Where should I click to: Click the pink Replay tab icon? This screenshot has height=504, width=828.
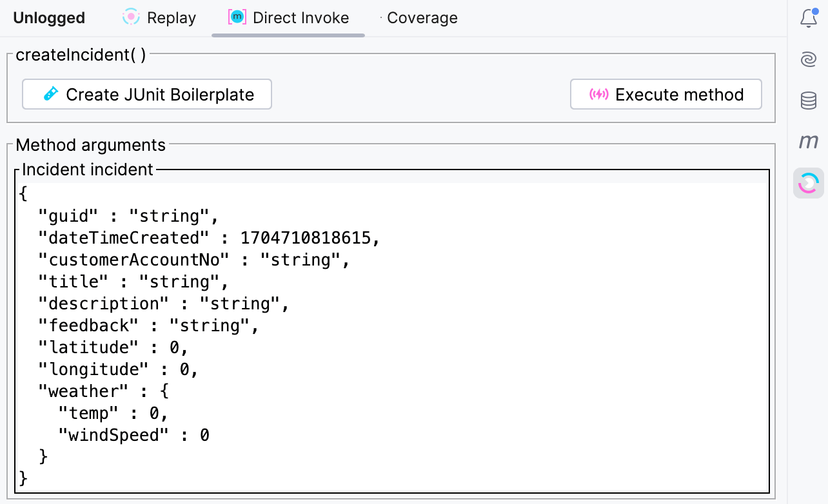(x=131, y=17)
